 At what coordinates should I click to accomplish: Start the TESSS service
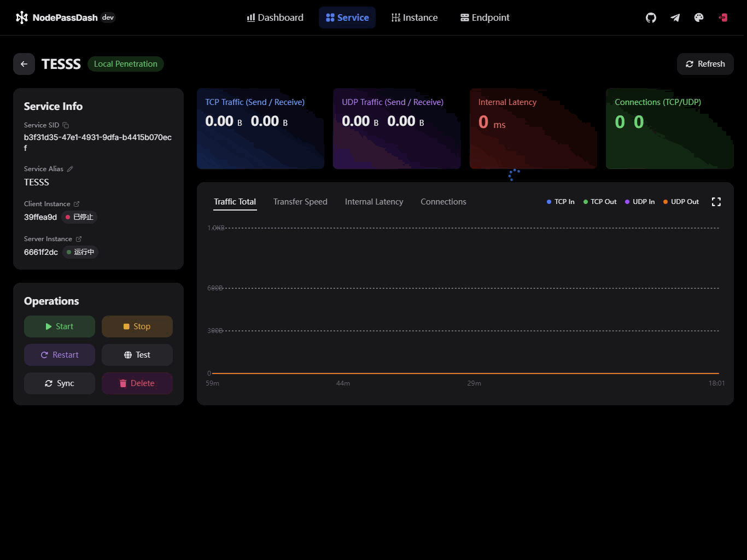(x=60, y=326)
